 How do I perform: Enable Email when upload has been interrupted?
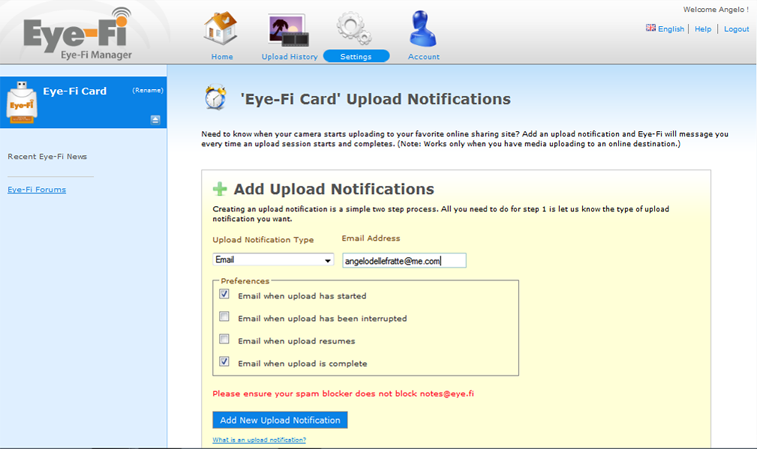coord(224,316)
